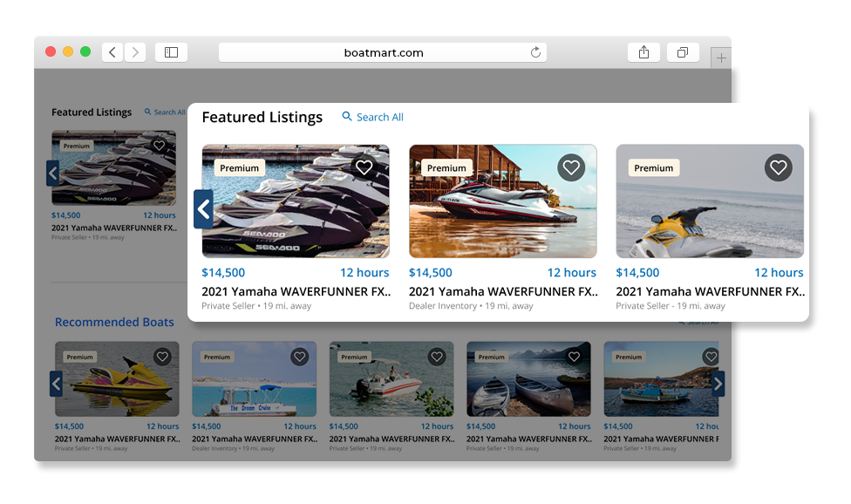
Task: Favorite the blue fishing boat recommended card
Action: [x=711, y=357]
